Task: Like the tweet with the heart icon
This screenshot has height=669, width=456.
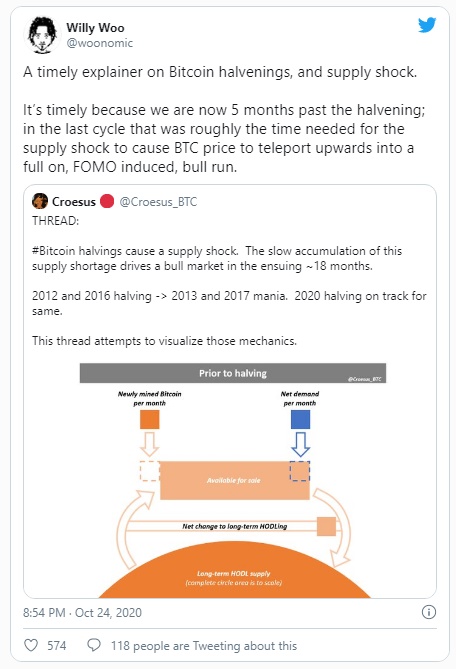Action: (31, 645)
